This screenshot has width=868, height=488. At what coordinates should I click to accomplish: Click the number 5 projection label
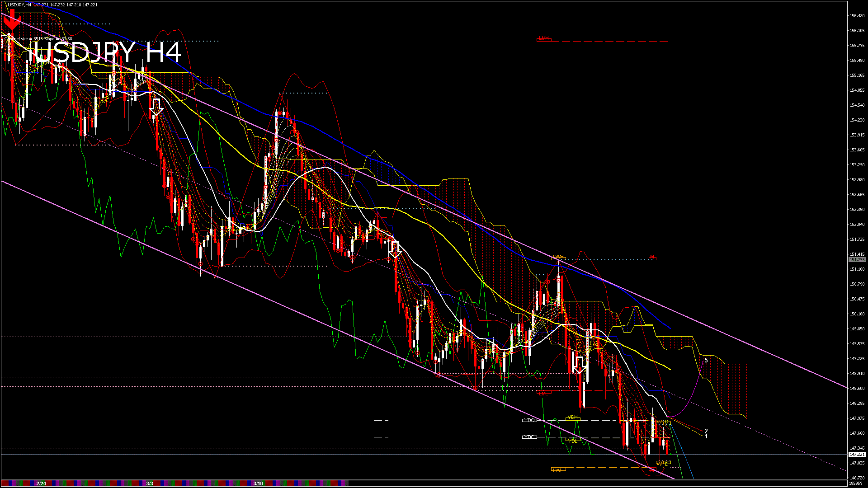tap(706, 360)
